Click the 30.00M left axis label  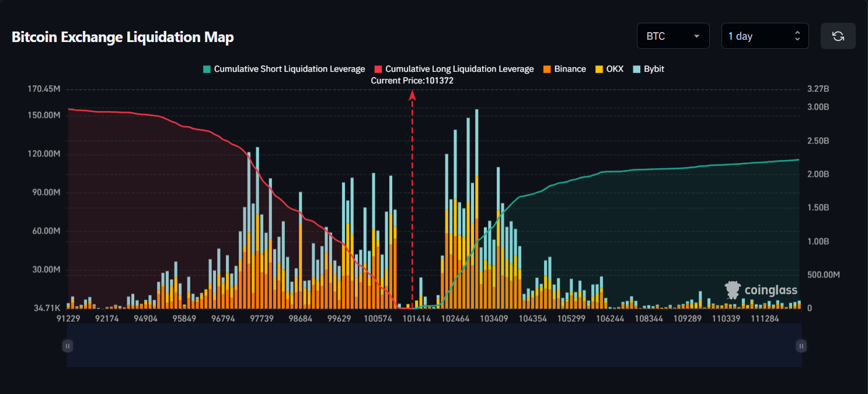click(x=46, y=270)
